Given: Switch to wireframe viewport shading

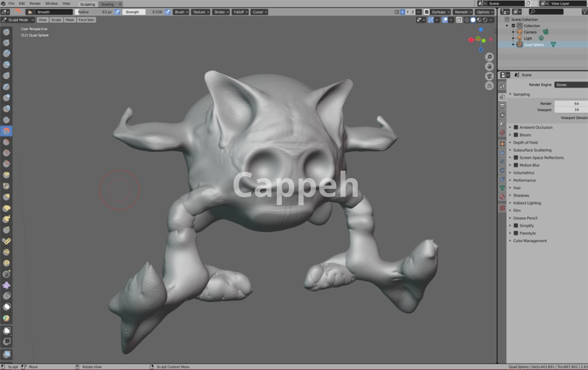Looking at the screenshot, I should pos(467,20).
